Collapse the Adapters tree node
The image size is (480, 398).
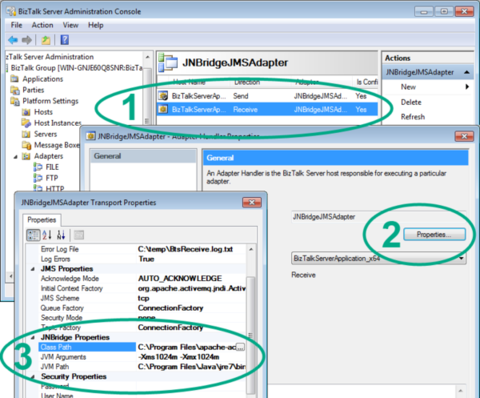pyautogui.click(x=15, y=156)
